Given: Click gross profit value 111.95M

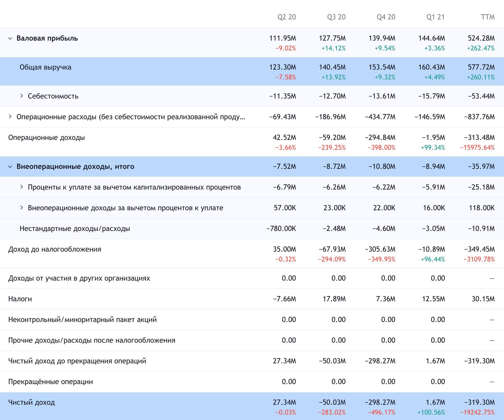Looking at the screenshot, I should [x=283, y=38].
